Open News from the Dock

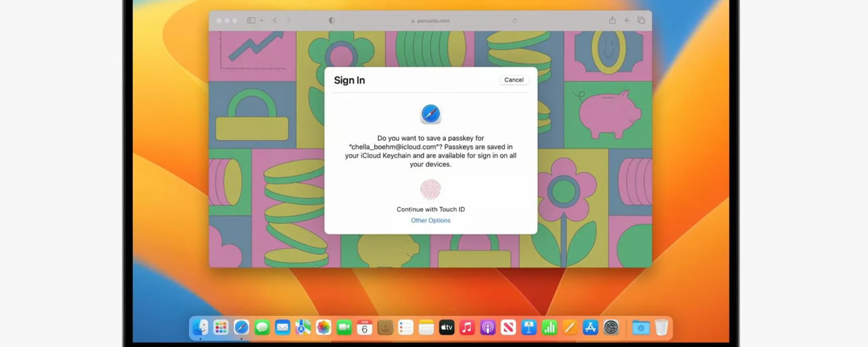508,327
